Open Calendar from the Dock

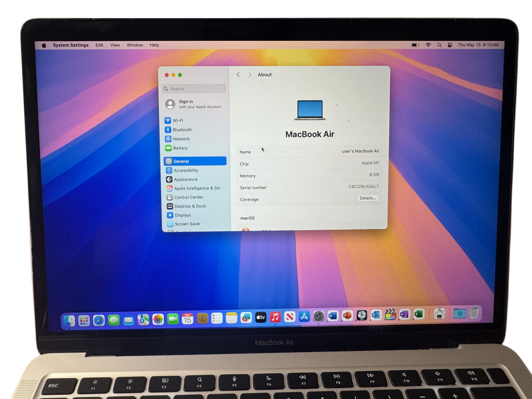point(188,319)
